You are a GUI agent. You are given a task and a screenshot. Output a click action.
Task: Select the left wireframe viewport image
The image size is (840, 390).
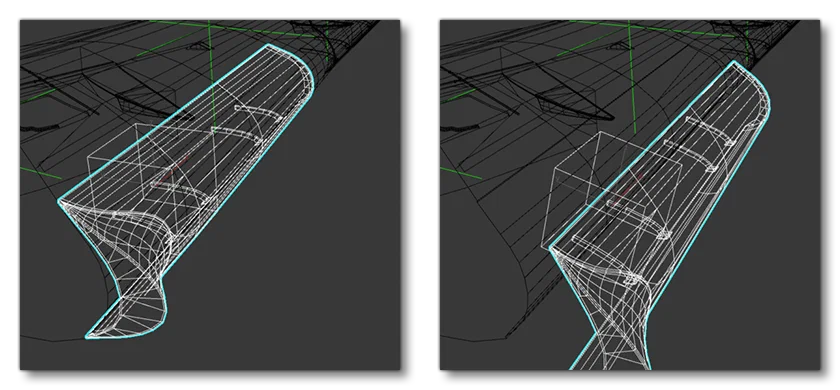coord(210,195)
